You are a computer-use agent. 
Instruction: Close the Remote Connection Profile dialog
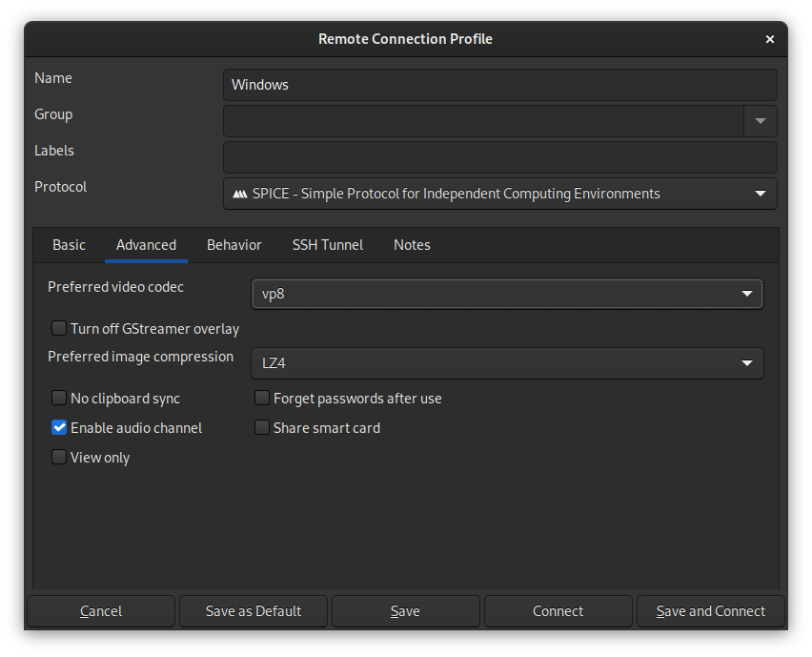click(x=769, y=39)
